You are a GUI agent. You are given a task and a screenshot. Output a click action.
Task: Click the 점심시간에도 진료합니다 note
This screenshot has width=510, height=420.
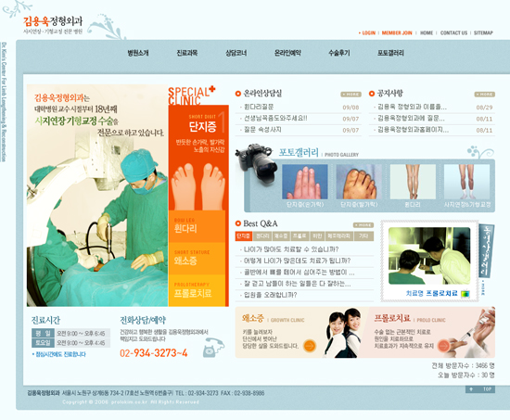58,354
